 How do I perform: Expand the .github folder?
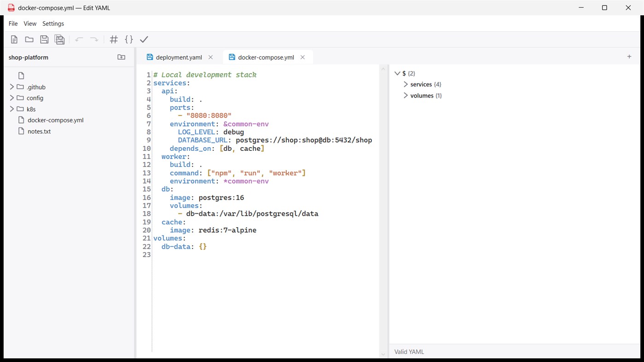(x=12, y=86)
